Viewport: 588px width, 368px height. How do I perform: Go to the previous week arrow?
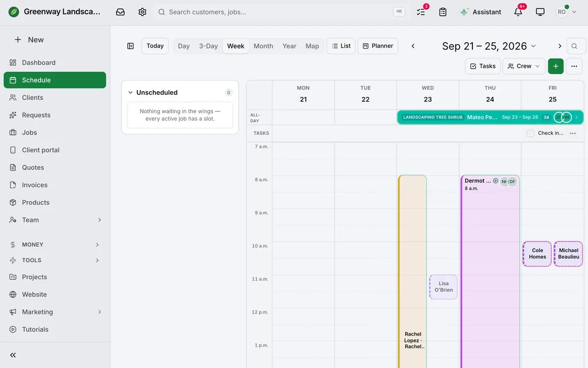413,46
